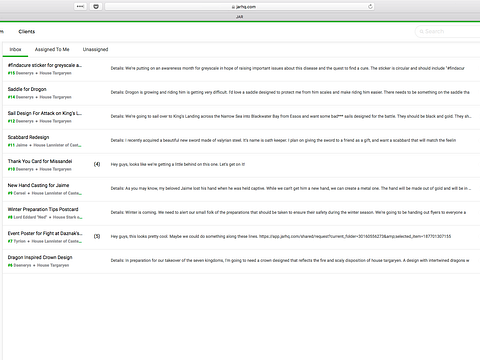Open the password manager toolbar button
480x360 pixels.
pyautogui.click(x=80, y=6)
